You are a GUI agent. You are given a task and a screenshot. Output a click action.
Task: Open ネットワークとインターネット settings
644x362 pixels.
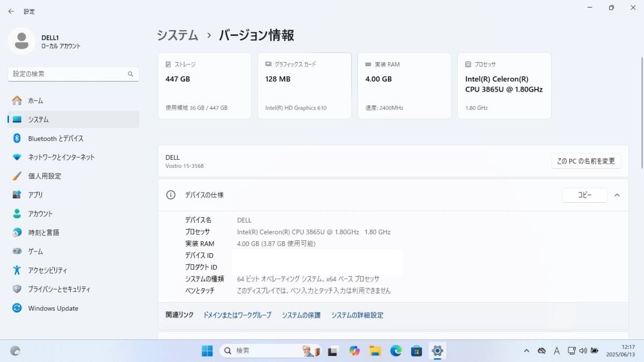[74, 157]
